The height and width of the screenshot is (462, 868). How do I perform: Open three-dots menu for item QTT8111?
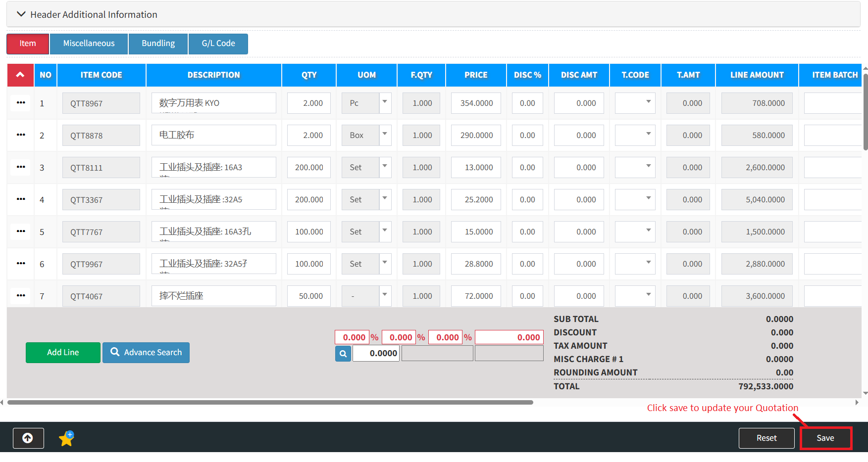coord(21,167)
